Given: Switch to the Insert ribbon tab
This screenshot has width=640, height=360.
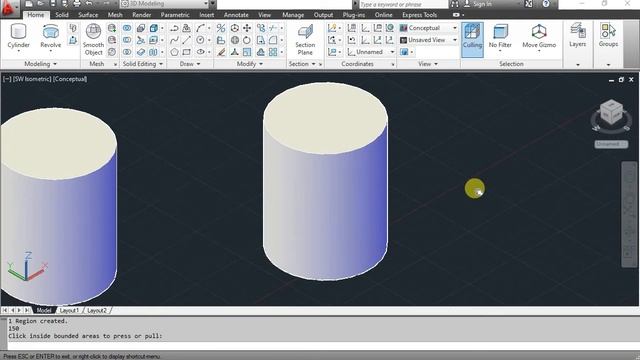Looking at the screenshot, I should point(207,15).
